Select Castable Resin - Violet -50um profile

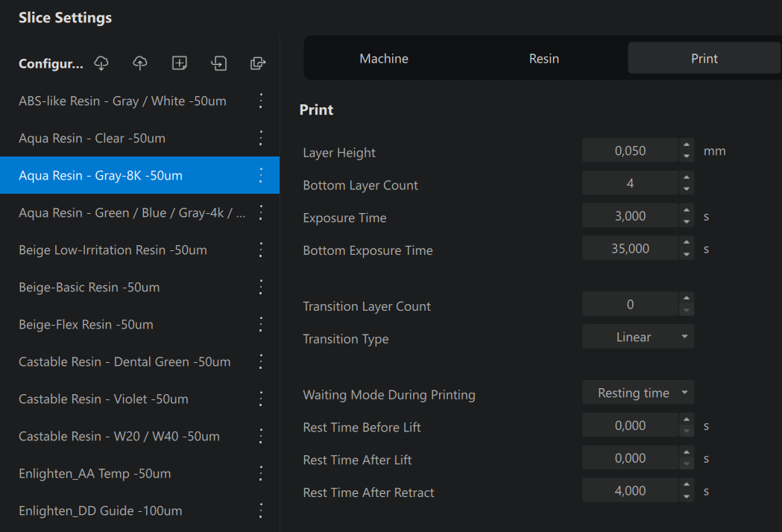pyautogui.click(x=139, y=399)
